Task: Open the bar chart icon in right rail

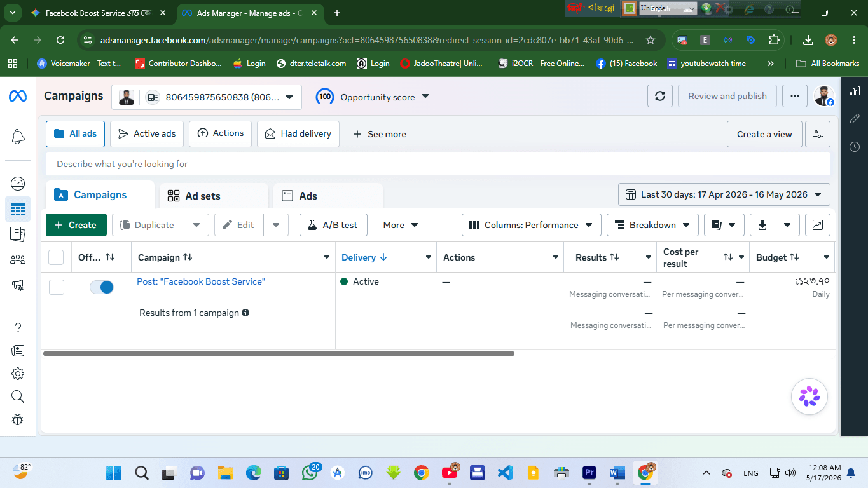Action: coord(855,91)
